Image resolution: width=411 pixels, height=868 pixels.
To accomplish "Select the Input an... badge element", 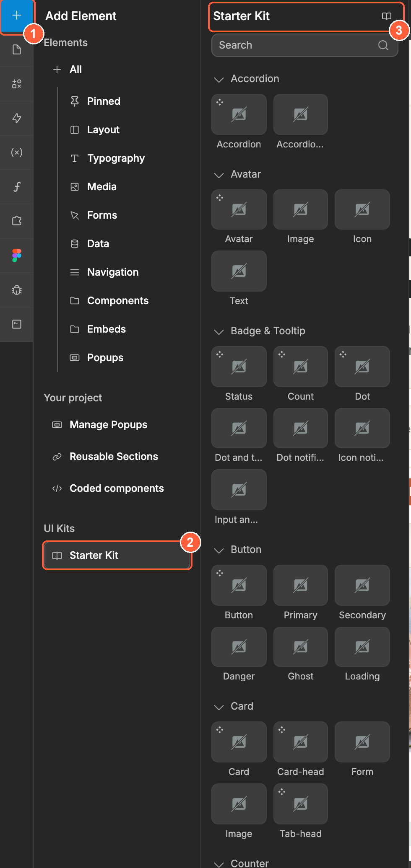I will point(239,489).
